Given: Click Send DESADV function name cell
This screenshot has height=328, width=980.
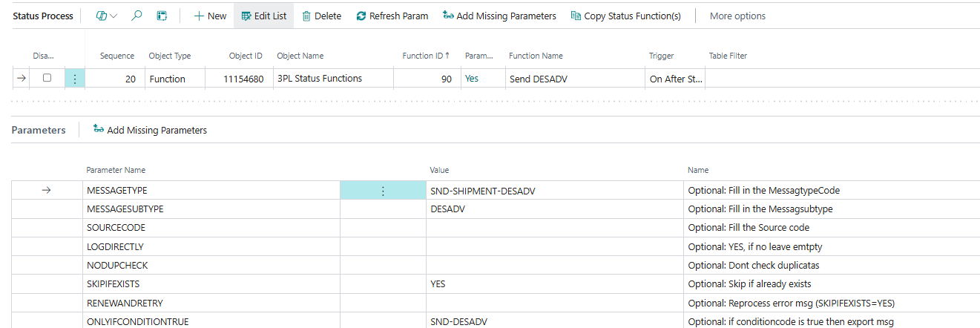Looking at the screenshot, I should coord(575,79).
